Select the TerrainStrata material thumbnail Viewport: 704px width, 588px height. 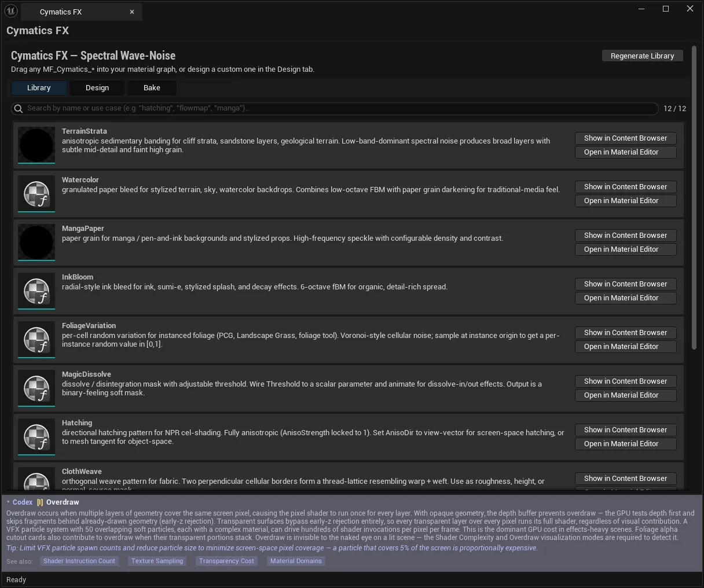36,145
